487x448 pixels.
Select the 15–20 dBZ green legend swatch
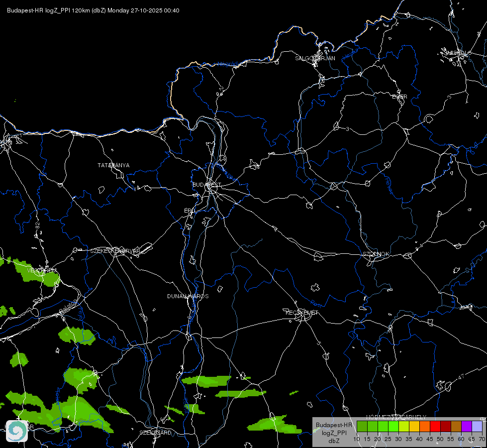pos(373,426)
